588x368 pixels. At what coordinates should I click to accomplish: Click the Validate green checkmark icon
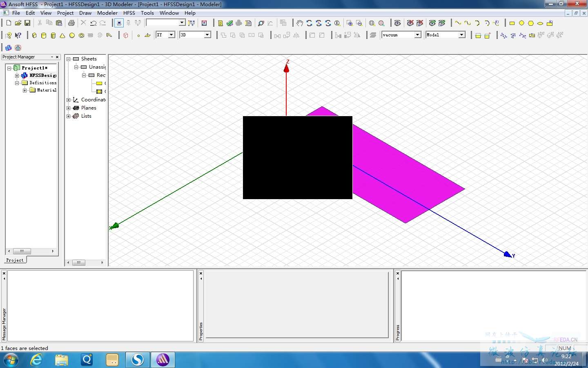point(230,23)
